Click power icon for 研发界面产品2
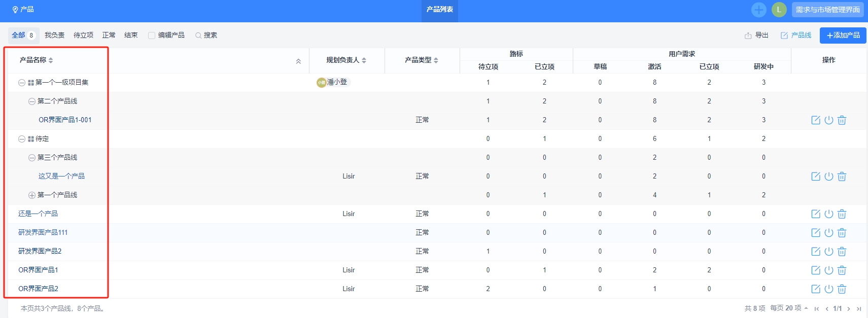 coord(829,252)
